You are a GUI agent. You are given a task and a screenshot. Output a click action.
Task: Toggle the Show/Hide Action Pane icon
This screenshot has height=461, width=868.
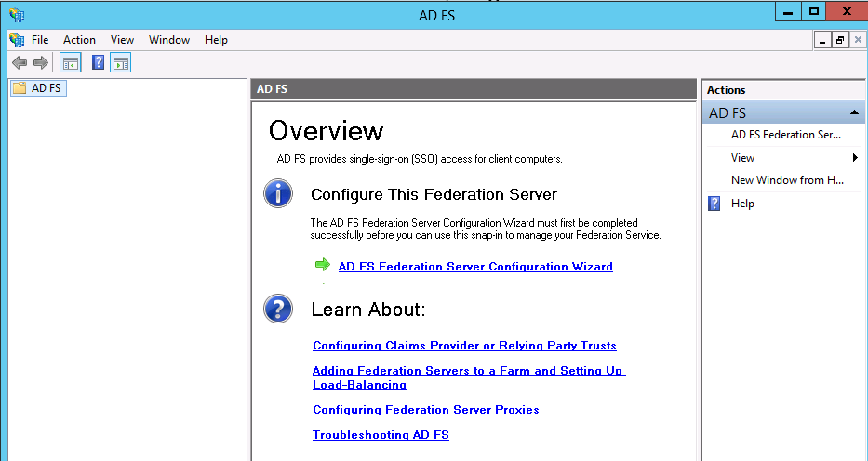click(120, 63)
